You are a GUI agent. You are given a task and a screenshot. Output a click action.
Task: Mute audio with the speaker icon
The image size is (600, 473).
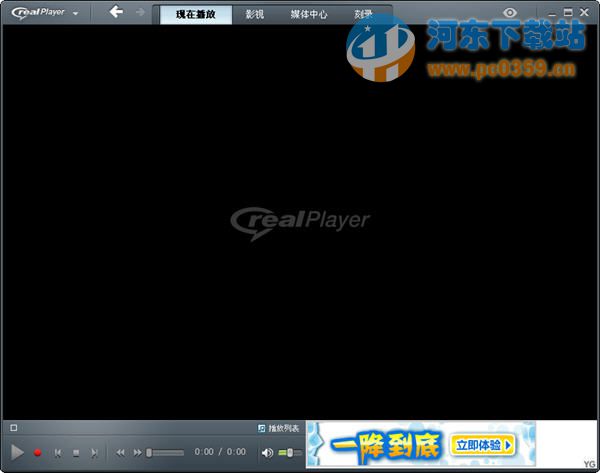tap(267, 453)
